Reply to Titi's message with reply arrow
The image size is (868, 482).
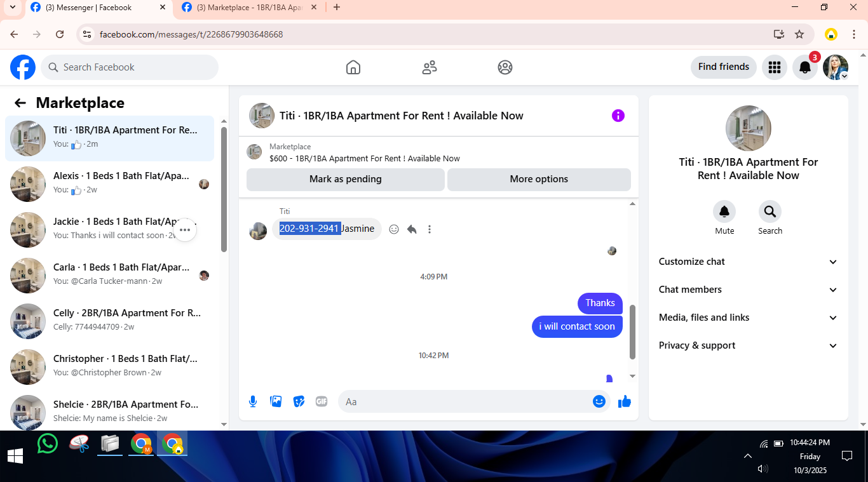point(412,229)
